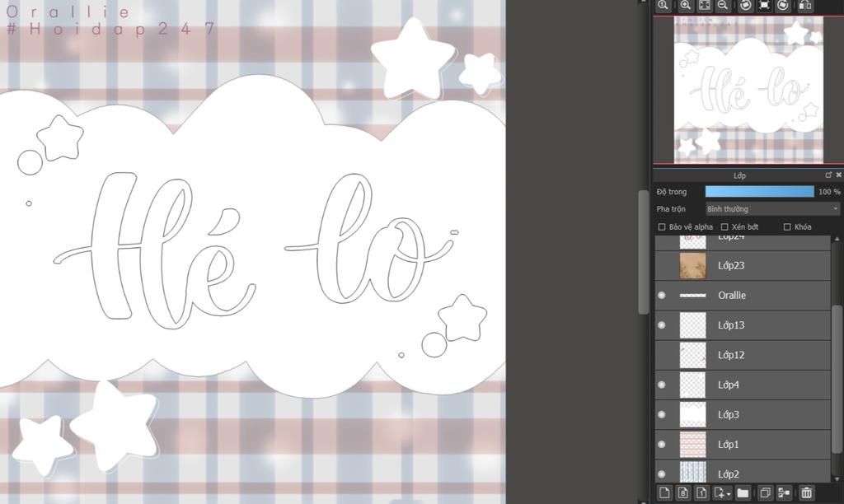Enable the Xén bớt clipping checkbox
Viewport: 844px width, 504px height.
[x=724, y=227]
